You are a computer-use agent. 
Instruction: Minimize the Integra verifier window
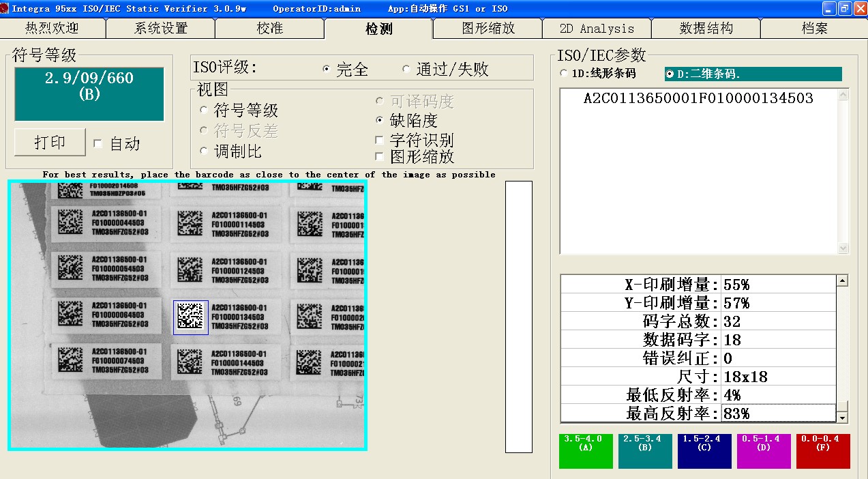pos(828,8)
